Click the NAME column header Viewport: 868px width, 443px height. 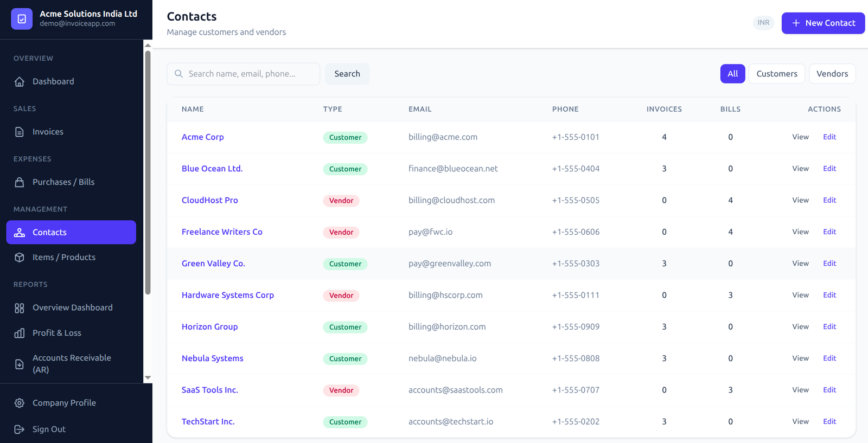click(193, 109)
